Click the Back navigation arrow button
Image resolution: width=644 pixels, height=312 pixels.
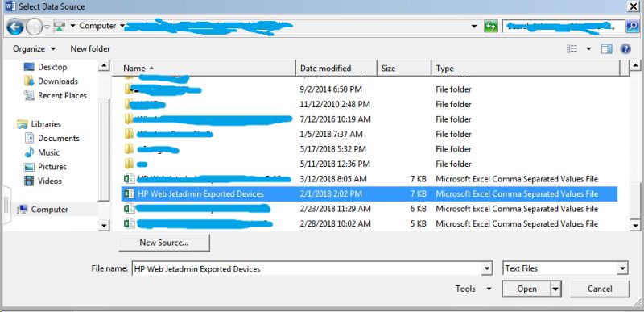pos(15,27)
